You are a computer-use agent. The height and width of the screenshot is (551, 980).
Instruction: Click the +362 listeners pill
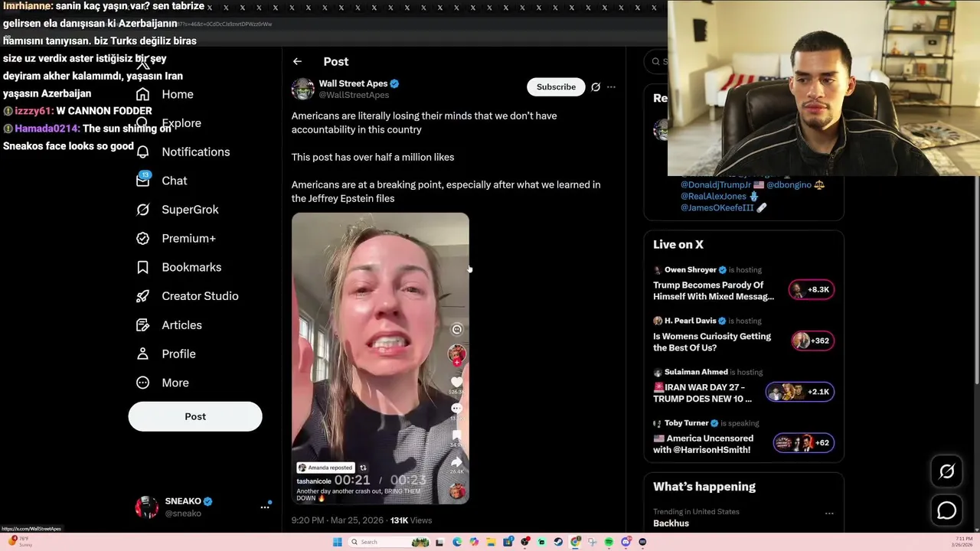click(x=813, y=341)
